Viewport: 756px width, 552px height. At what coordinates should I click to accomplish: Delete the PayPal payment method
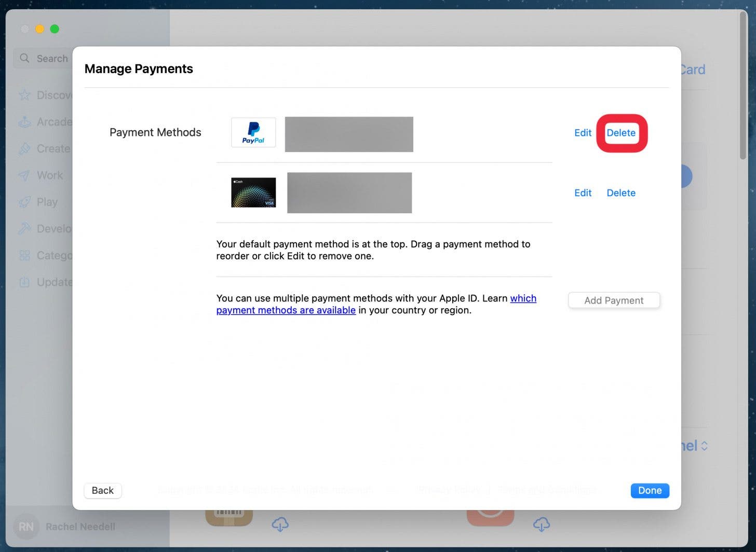tap(621, 133)
